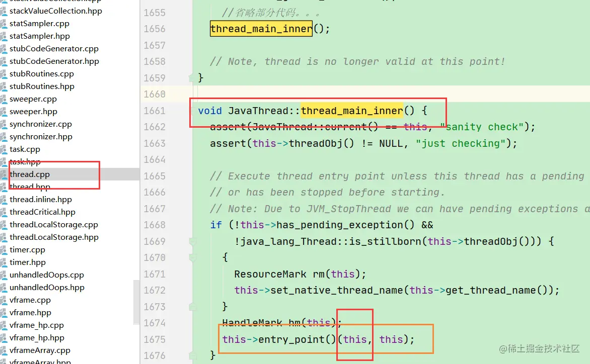Screen dimensions: 590x364
Task: Click "sanity check" string on line 1662
Action: 482,127
